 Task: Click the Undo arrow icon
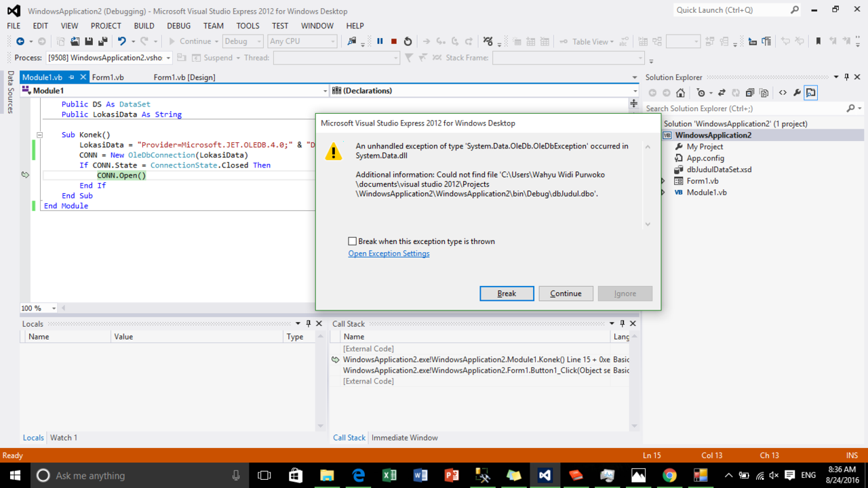point(121,41)
